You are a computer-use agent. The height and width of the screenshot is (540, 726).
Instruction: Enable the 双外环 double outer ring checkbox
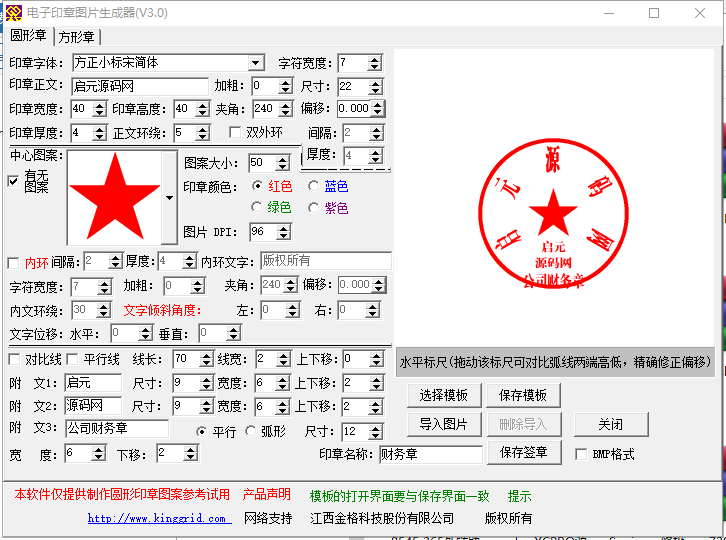click(x=236, y=132)
